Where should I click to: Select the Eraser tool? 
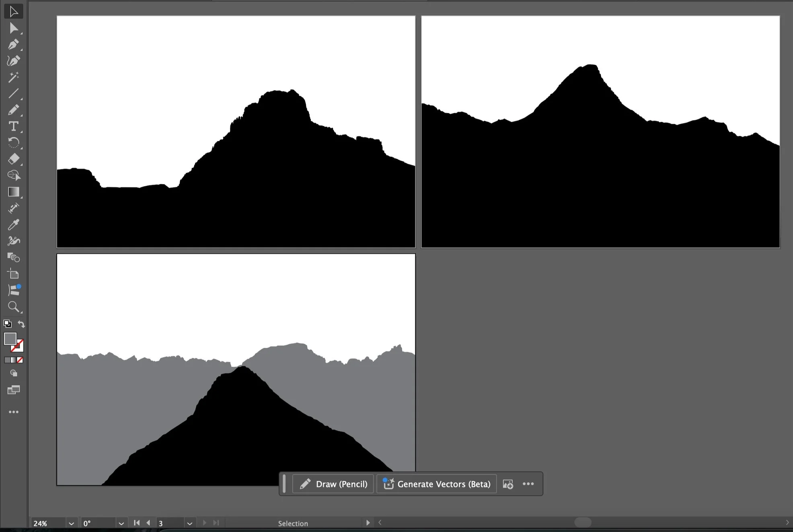13,159
